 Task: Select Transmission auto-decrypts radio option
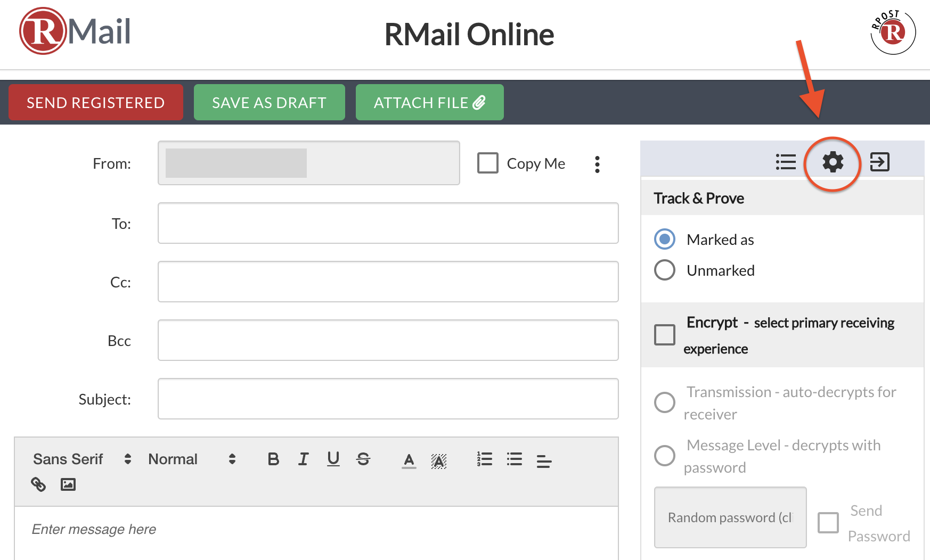click(x=665, y=402)
